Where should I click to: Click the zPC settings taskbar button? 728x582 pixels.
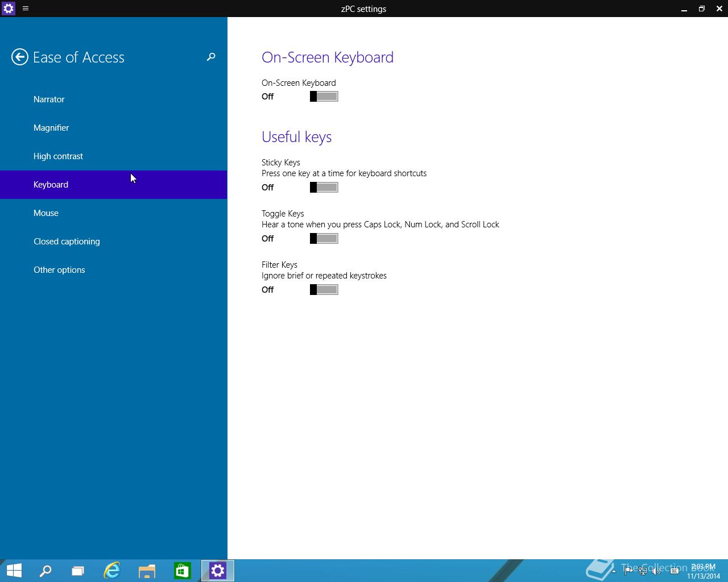(218, 571)
